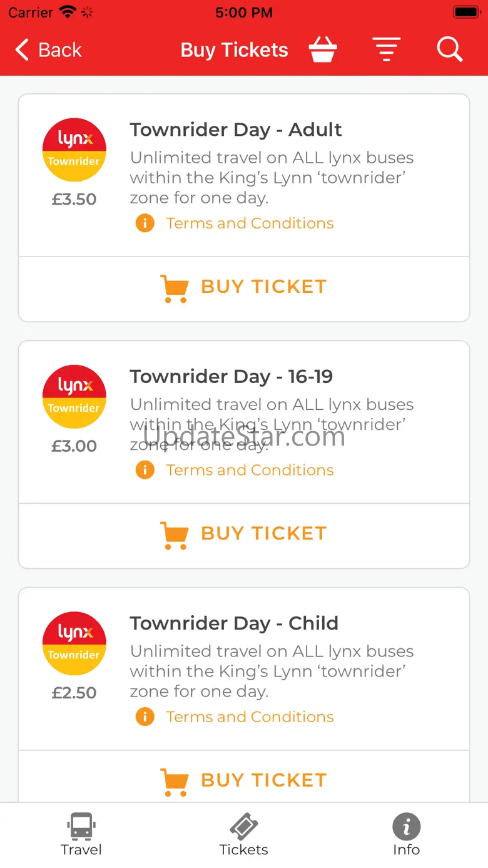488x868 pixels.
Task: Buy the Townrider Day Child ticket
Action: pos(244,777)
